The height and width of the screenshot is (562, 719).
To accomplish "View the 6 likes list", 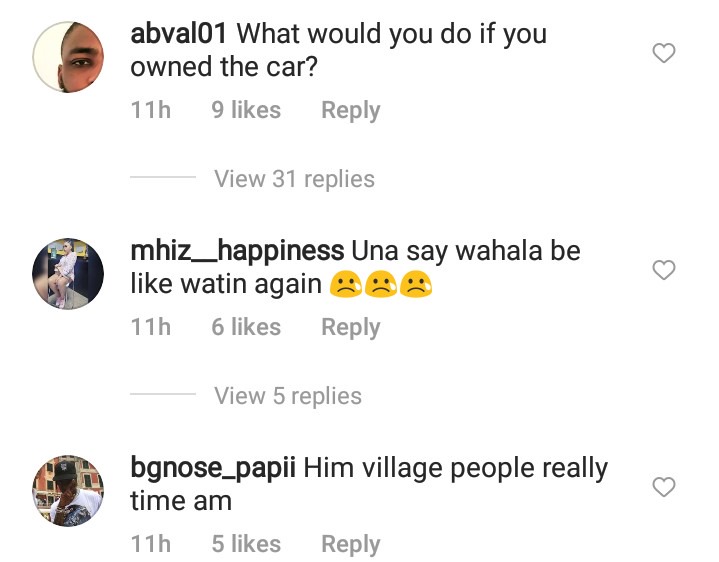I will 246,327.
